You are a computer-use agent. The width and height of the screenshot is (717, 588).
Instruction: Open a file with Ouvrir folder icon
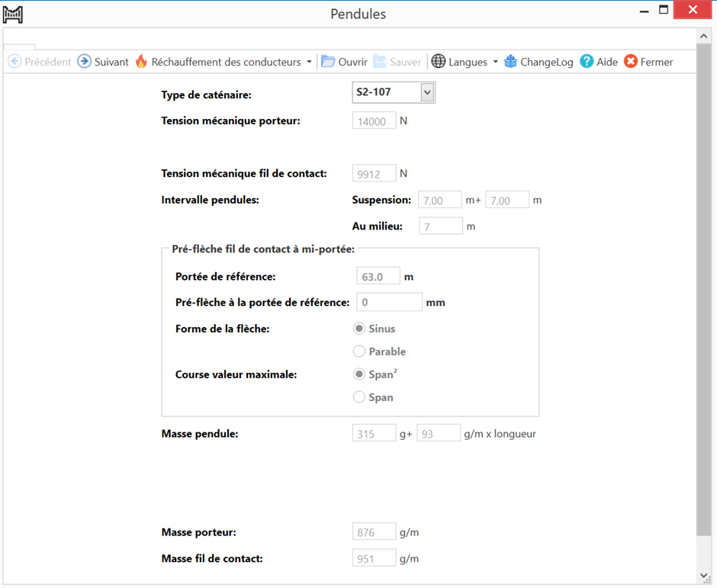(328, 62)
